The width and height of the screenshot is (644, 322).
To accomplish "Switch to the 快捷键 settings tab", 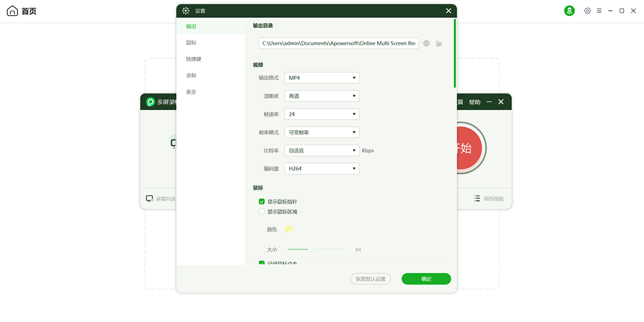I will 194,59.
